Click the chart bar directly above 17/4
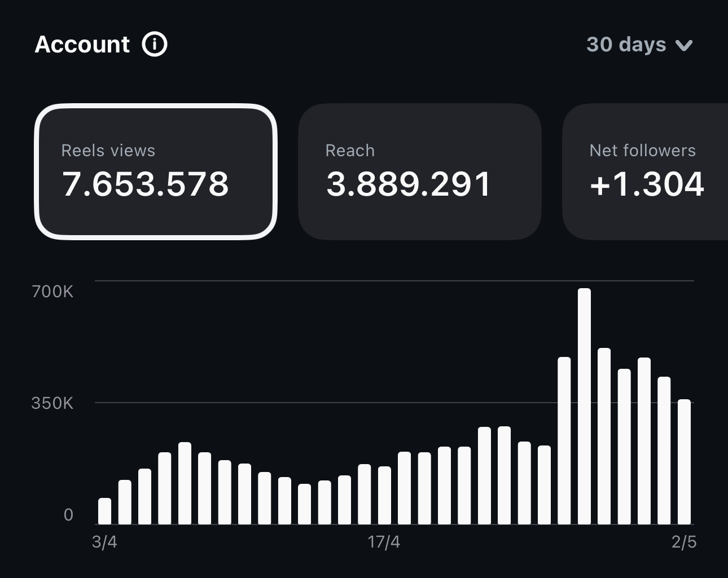Screen dimensions: 728x578 coord(384,495)
